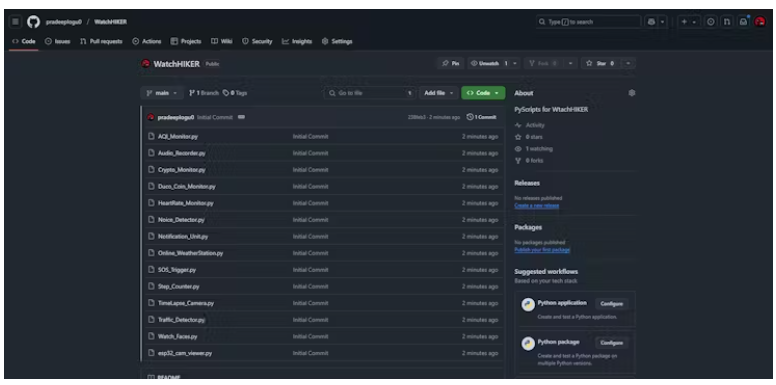776x385 pixels.
Task: Click the user profile avatar
Action: click(x=760, y=22)
